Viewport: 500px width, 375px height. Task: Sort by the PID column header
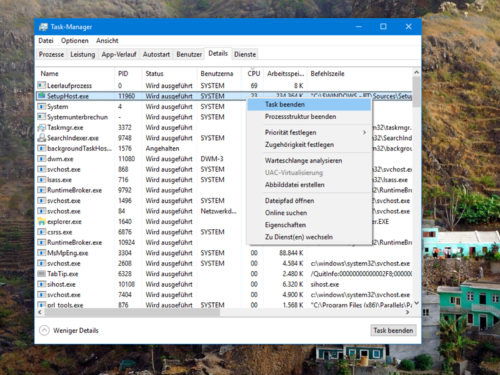pos(129,73)
